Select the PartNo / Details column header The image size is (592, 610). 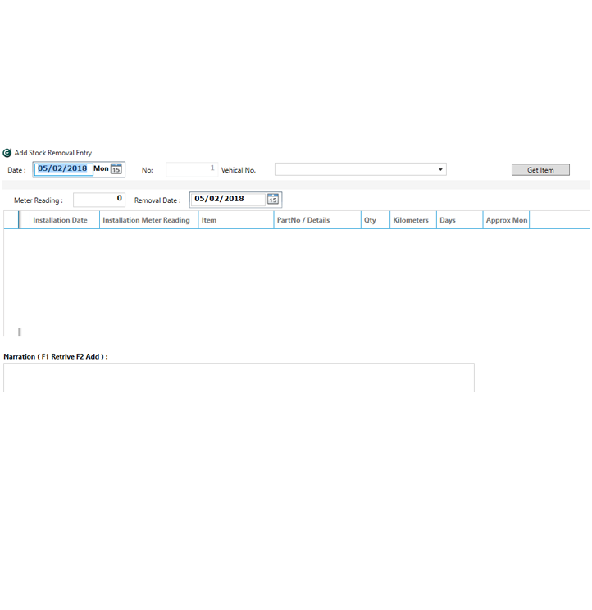(317, 220)
